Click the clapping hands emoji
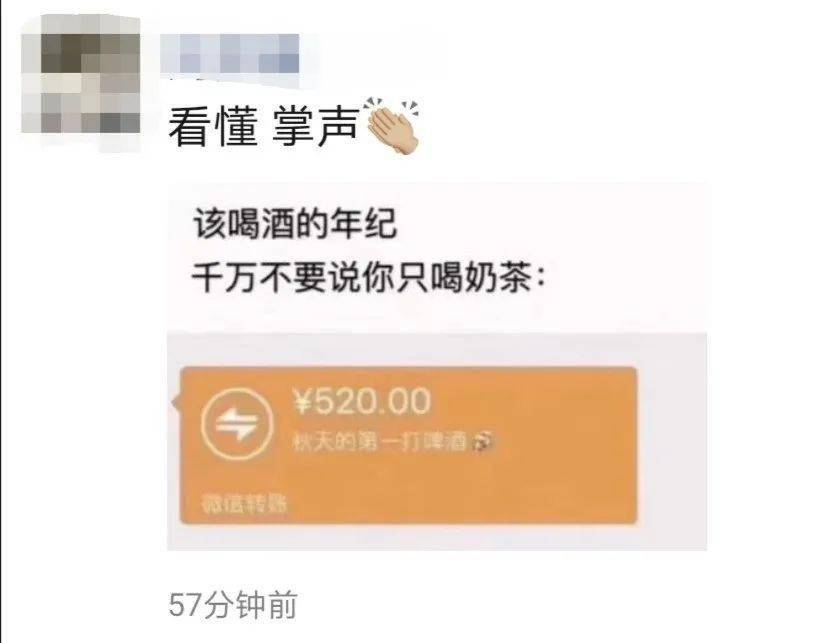The width and height of the screenshot is (837, 643). 392,126
